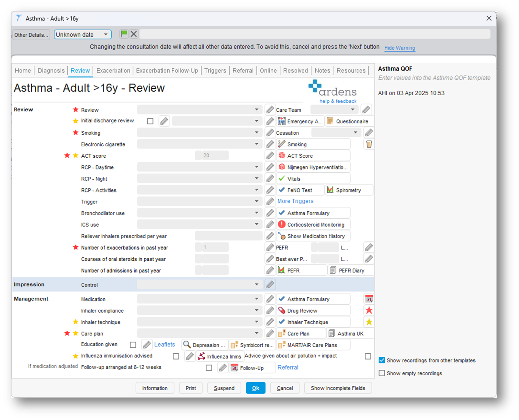This screenshot has height=420, width=519.
Task: Show Medication History
Action: point(313,236)
